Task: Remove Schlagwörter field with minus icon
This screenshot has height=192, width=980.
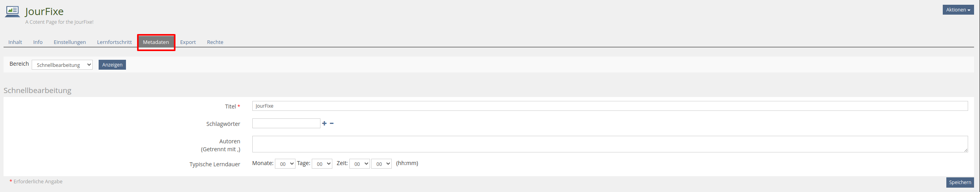Action: click(332, 124)
